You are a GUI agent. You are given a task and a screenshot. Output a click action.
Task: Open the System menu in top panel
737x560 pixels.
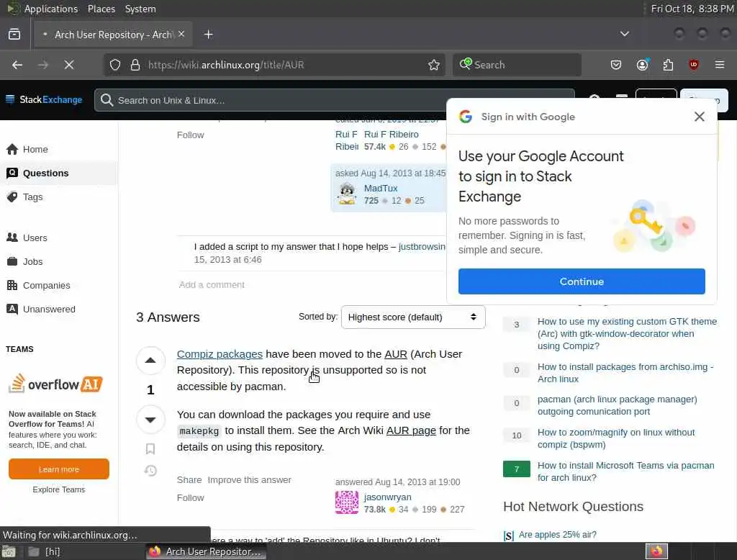[140, 9]
